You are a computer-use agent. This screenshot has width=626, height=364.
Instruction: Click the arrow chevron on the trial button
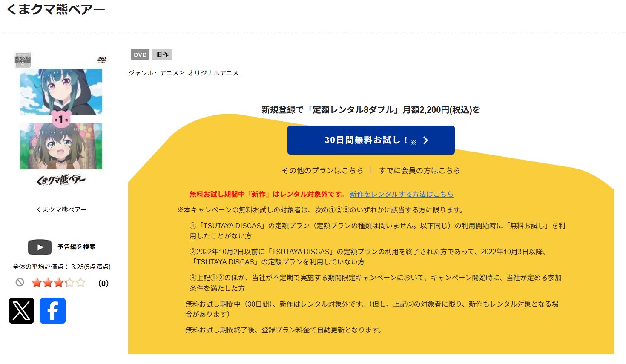(425, 140)
